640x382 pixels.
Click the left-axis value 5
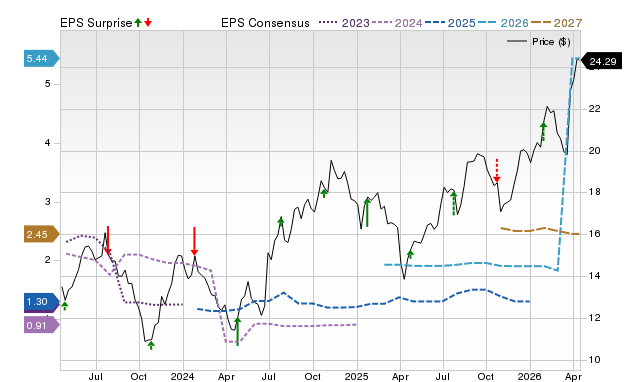[x=48, y=84]
